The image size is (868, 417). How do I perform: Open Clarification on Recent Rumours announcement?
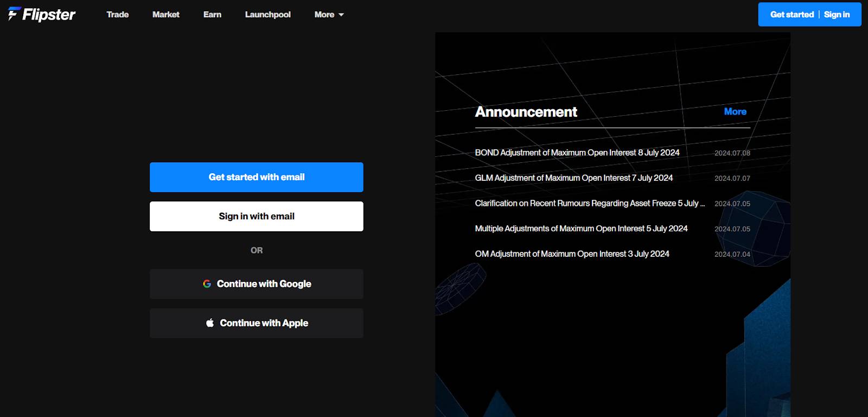pos(590,203)
